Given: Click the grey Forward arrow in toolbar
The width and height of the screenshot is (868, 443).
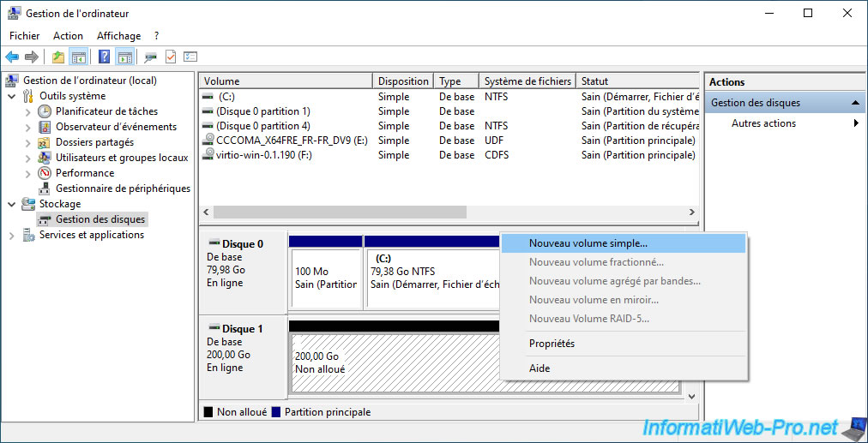Looking at the screenshot, I should pyautogui.click(x=32, y=57).
